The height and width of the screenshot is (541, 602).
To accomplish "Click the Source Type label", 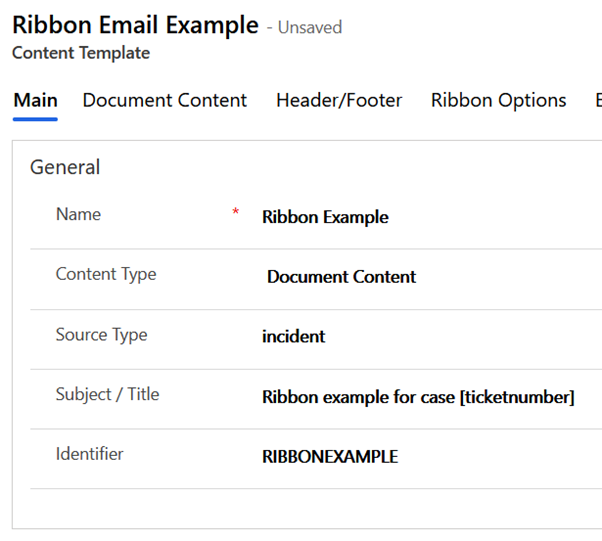I will click(101, 334).
